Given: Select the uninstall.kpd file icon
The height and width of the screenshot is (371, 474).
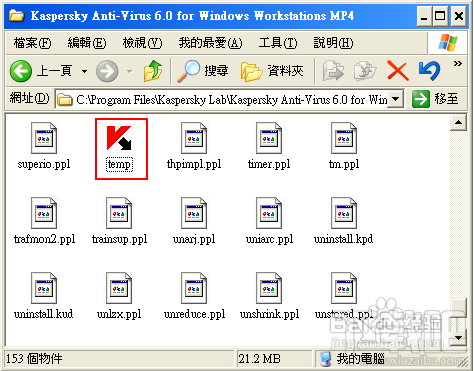Looking at the screenshot, I should (344, 213).
